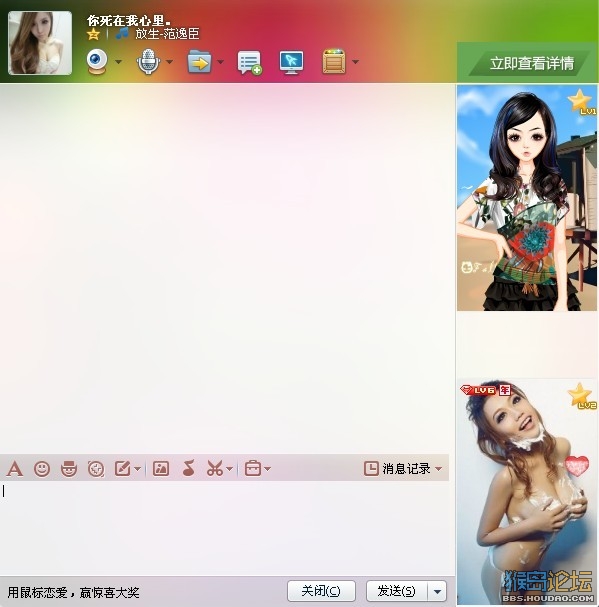
Task: Open remote desktop assistance monitor icon
Action: [x=292, y=62]
